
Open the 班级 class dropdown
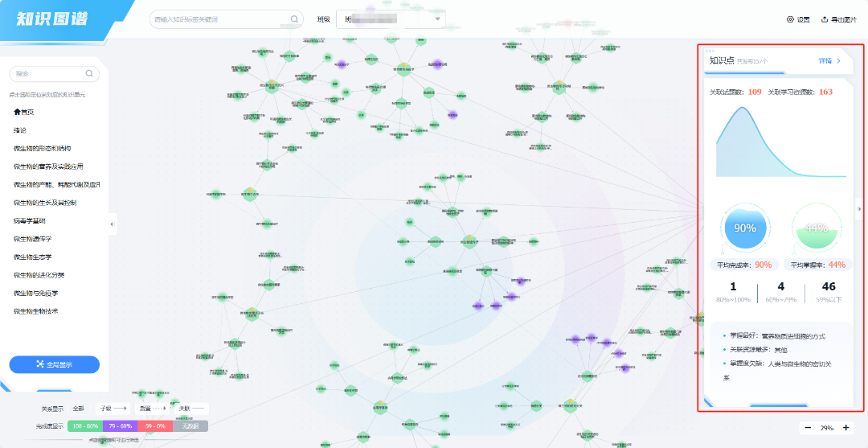391,19
